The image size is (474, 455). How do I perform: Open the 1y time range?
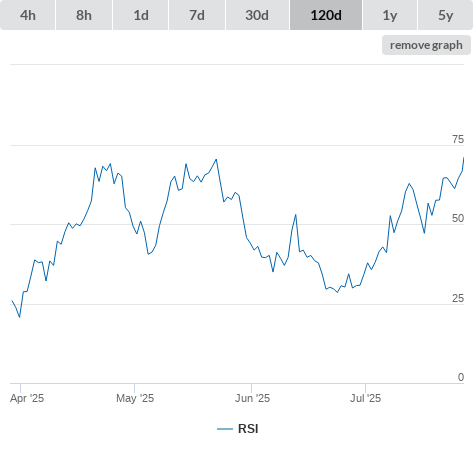[390, 15]
